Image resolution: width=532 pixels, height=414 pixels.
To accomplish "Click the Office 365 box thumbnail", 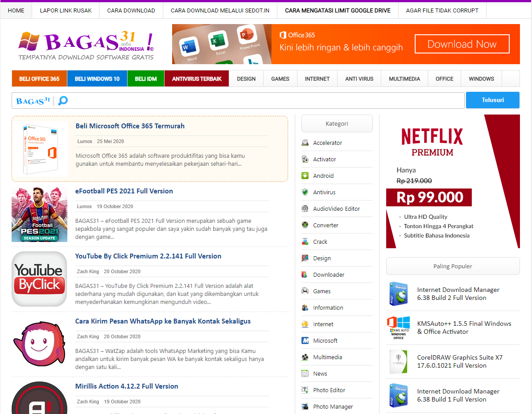I will tap(41, 149).
